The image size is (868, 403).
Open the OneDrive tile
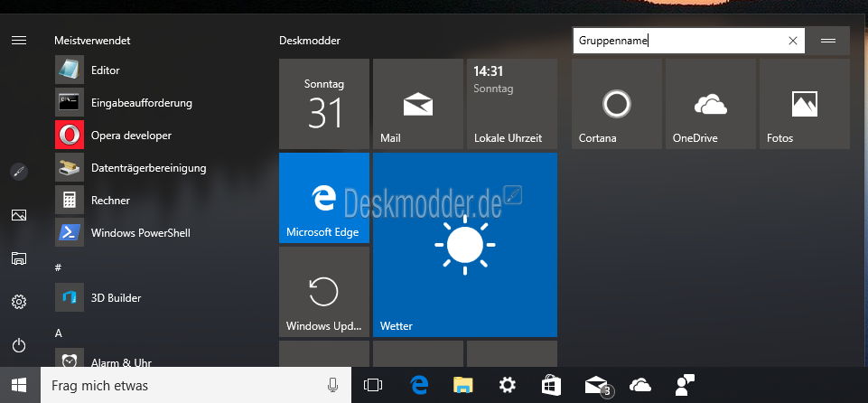coord(711,104)
